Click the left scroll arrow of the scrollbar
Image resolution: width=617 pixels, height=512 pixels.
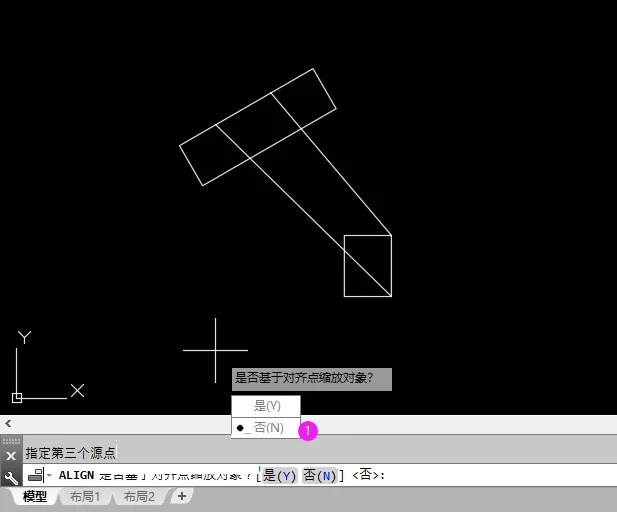click(x=8, y=423)
